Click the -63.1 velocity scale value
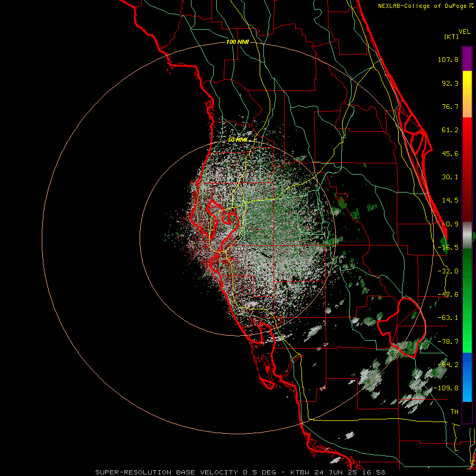Image resolution: width=476 pixels, height=476 pixels. [x=448, y=318]
